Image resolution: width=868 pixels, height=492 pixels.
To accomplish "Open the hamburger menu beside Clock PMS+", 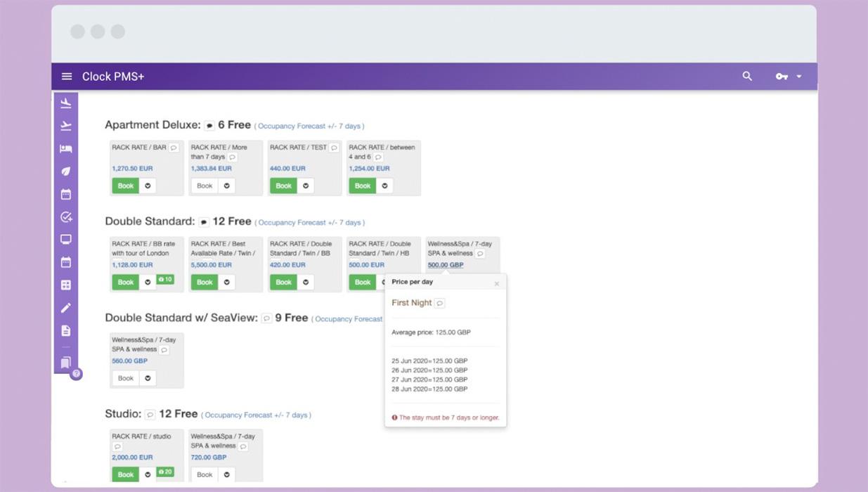I will point(67,77).
